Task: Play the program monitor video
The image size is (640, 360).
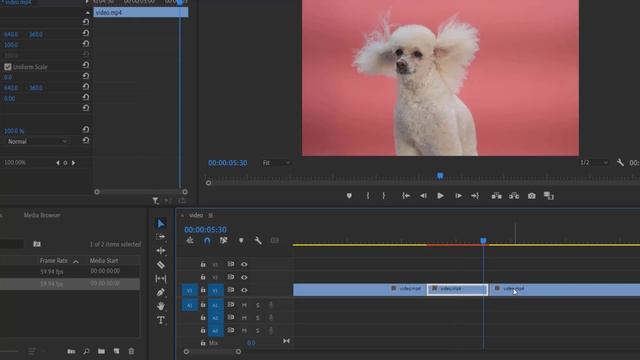Action: [440, 196]
